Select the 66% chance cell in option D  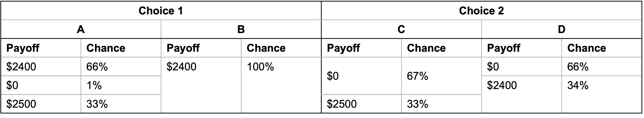578,67
